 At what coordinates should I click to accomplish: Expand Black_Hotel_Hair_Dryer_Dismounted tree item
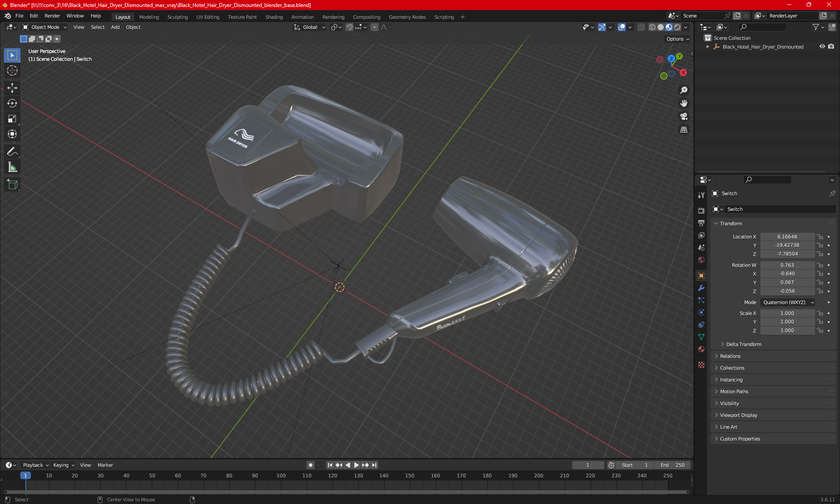(708, 46)
